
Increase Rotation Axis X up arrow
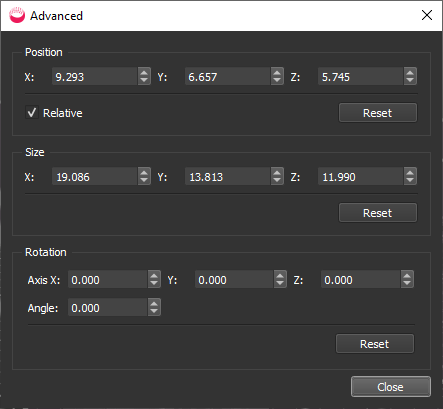point(154,275)
